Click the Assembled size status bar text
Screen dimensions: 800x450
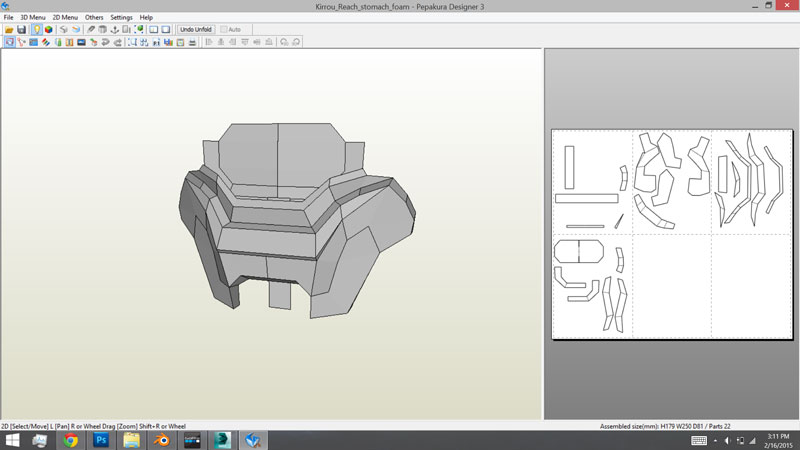click(x=665, y=426)
